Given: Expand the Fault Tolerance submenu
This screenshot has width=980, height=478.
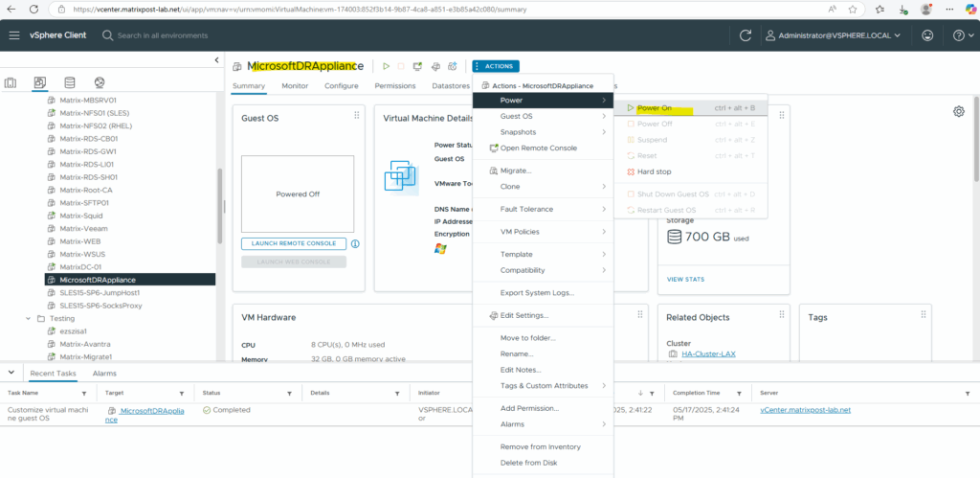Looking at the screenshot, I should coord(544,209).
